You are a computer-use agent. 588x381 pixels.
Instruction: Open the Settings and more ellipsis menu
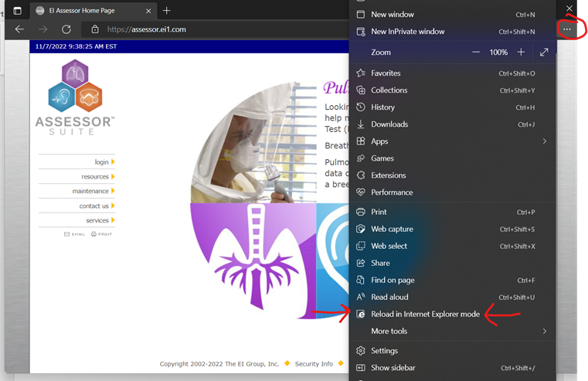tap(566, 29)
